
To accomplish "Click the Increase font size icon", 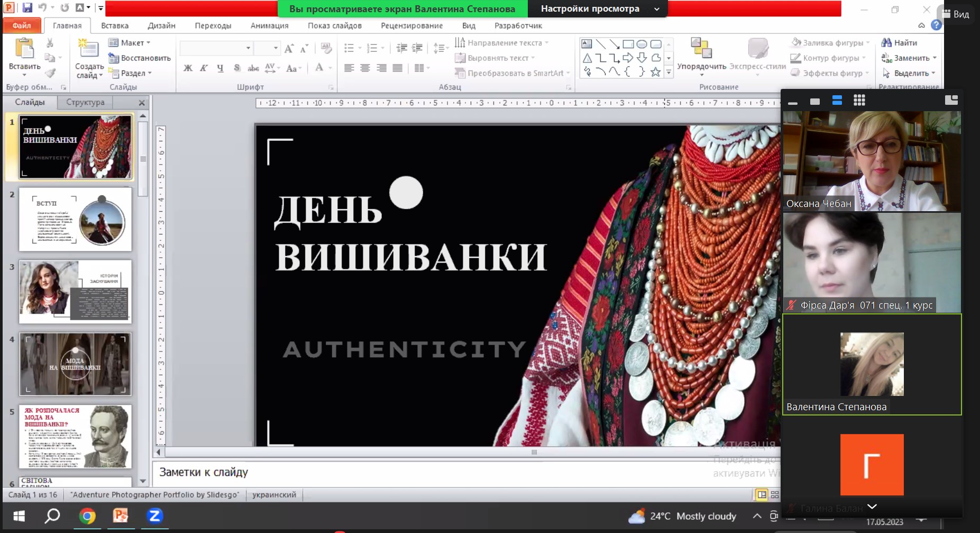I will [x=289, y=49].
